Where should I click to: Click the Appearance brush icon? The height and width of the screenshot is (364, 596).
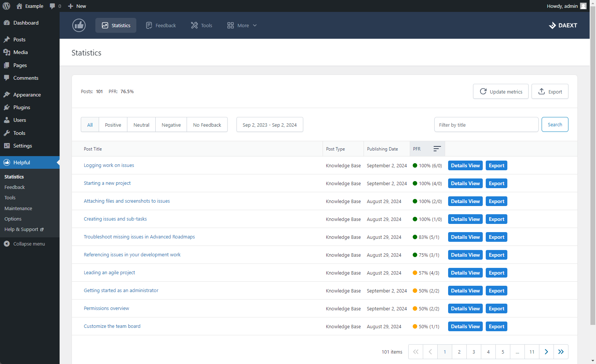pyautogui.click(x=7, y=95)
